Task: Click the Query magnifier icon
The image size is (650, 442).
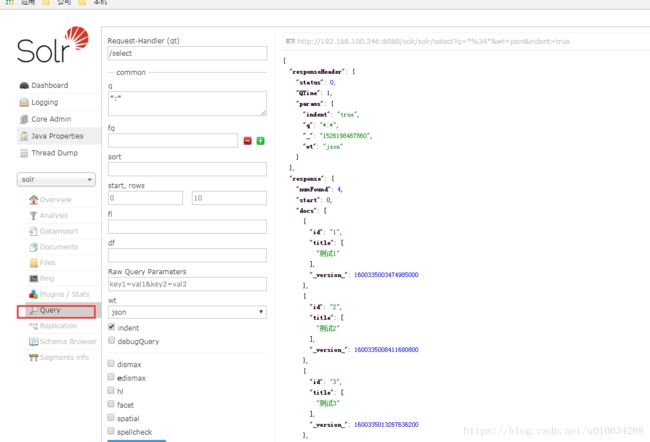Action: [x=34, y=310]
